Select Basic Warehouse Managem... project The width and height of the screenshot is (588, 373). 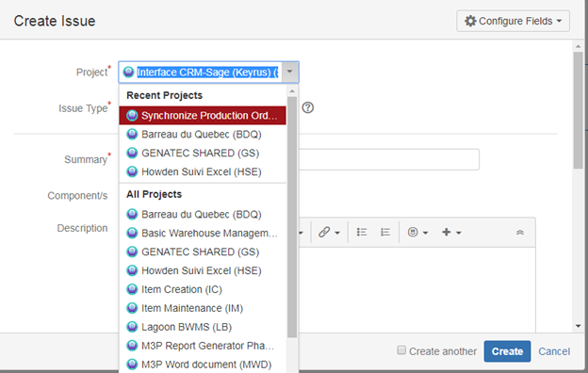pyautogui.click(x=203, y=234)
